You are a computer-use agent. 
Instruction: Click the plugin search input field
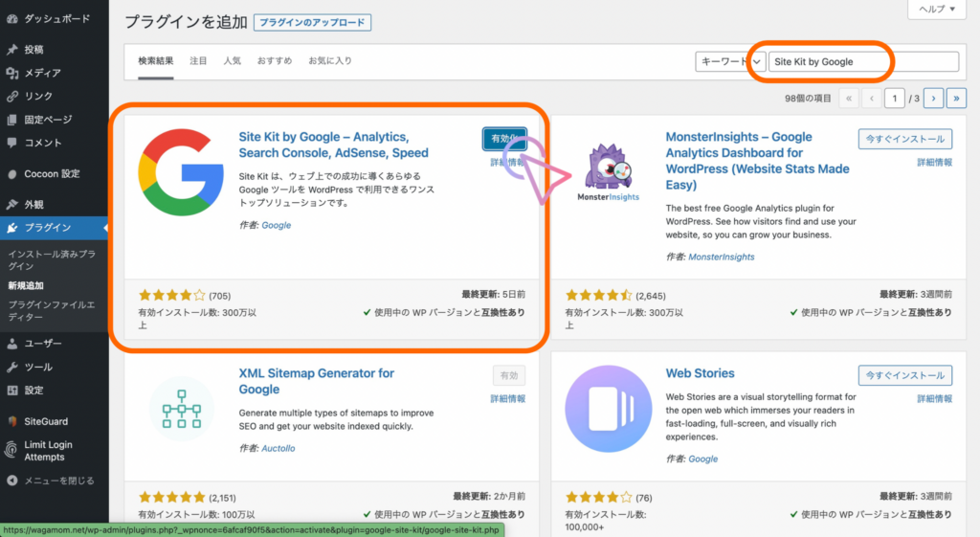[x=863, y=61]
